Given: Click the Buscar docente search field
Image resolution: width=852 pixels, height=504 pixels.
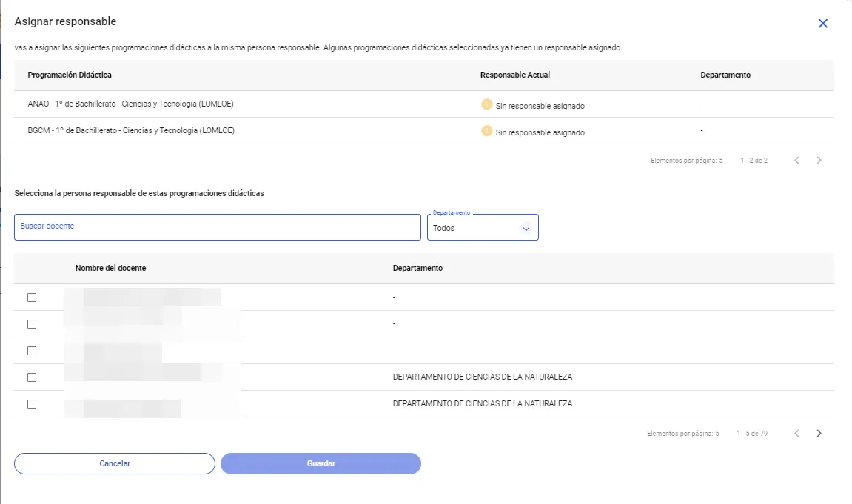Looking at the screenshot, I should (x=217, y=227).
